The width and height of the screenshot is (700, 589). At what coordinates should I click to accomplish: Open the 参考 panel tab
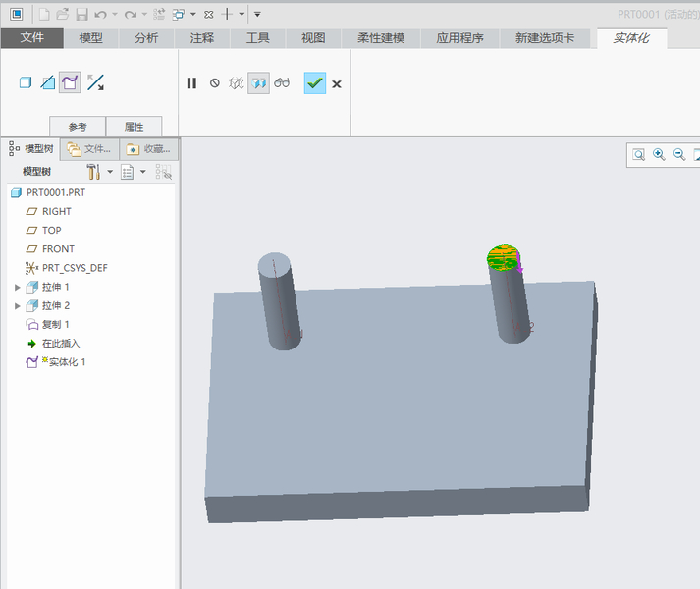pyautogui.click(x=78, y=127)
